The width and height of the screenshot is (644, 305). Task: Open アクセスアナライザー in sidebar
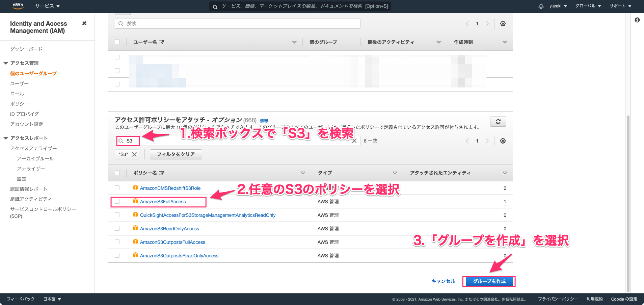click(x=33, y=148)
